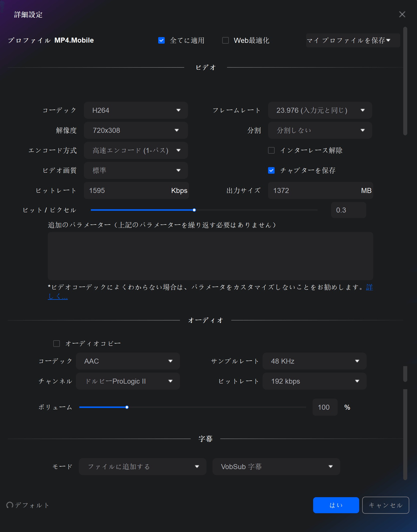Open the サンプルレート 48 KHz dropdown
The image size is (417, 532).
pos(314,361)
